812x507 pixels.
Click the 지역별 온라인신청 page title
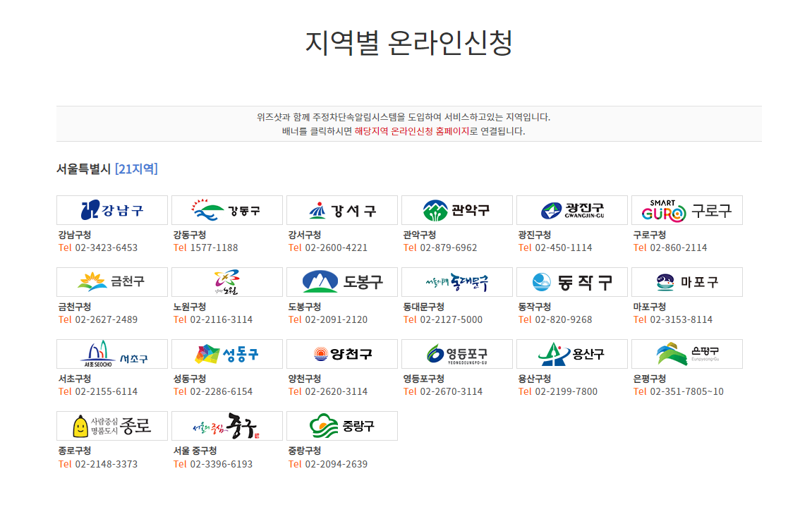click(408, 42)
